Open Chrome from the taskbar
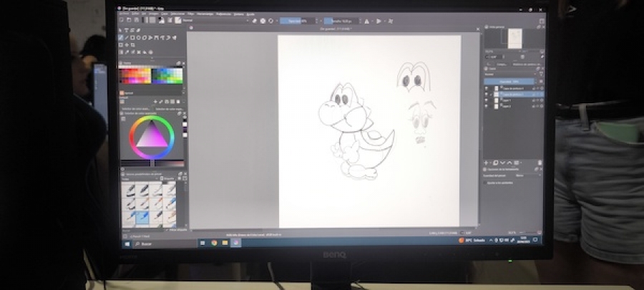 (x=214, y=243)
